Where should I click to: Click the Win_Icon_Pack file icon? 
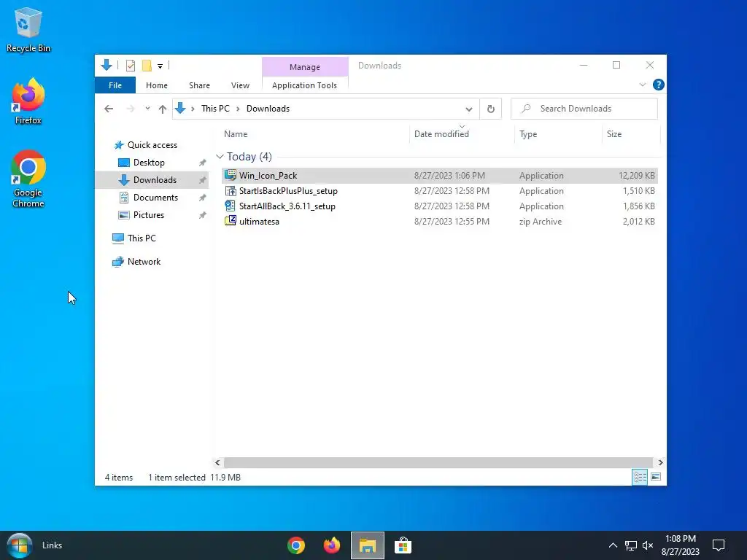tap(230, 175)
